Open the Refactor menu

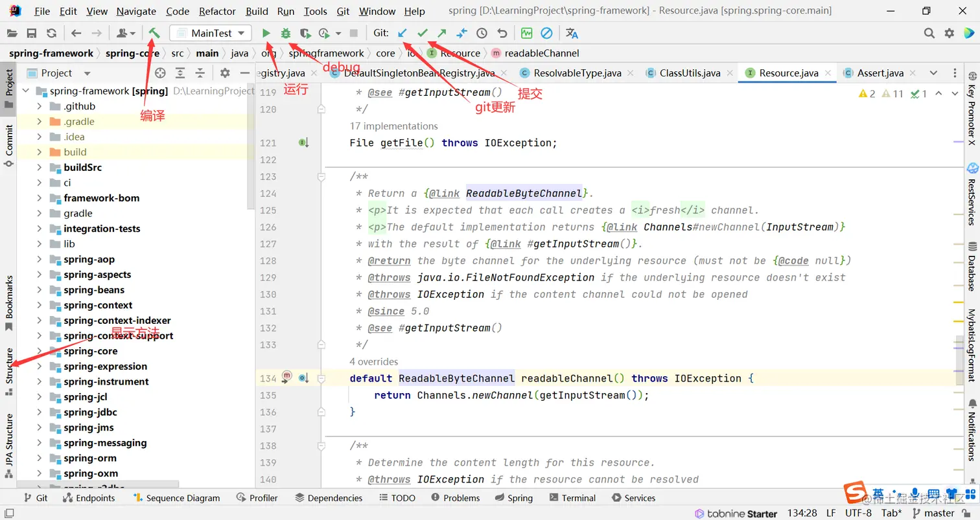[218, 11]
